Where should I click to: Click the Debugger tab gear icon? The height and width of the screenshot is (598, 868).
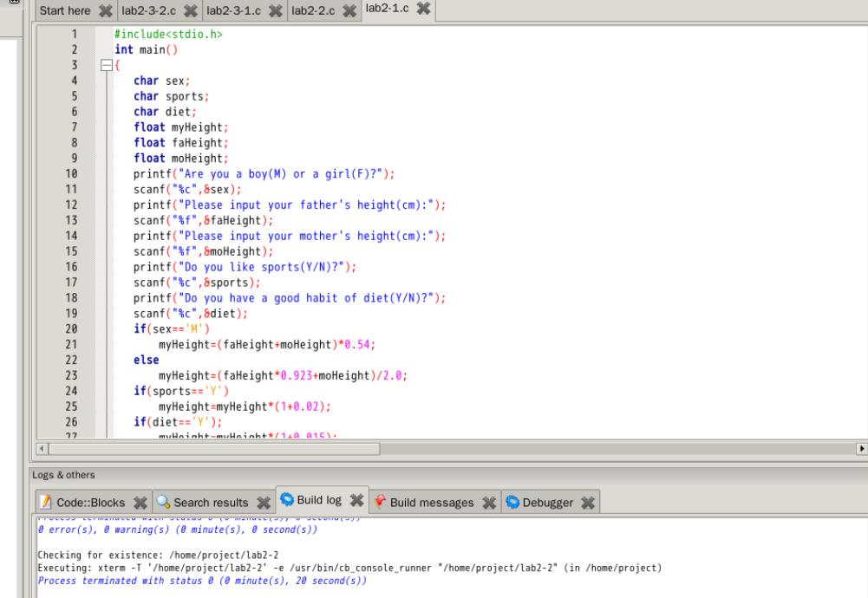pyautogui.click(x=512, y=502)
